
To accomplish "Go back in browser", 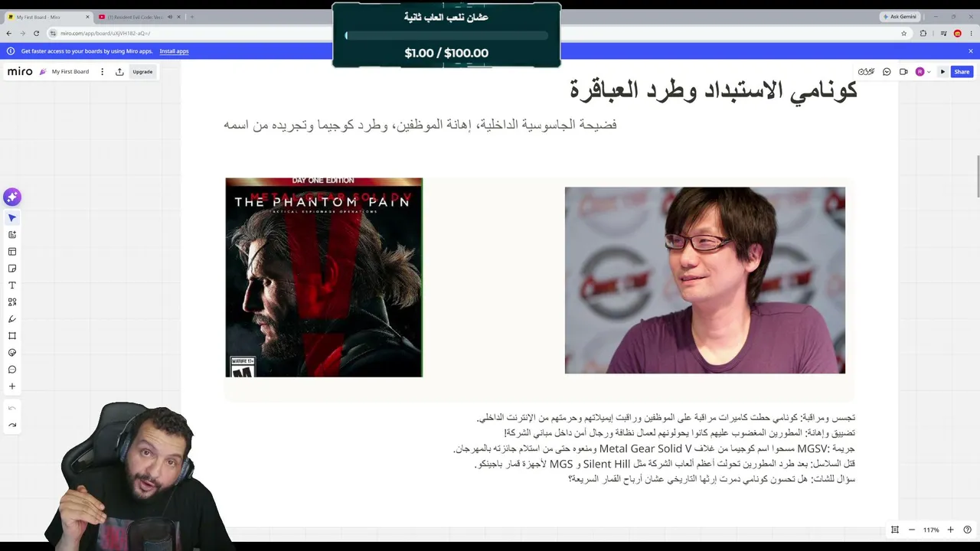I will tap(8, 34).
